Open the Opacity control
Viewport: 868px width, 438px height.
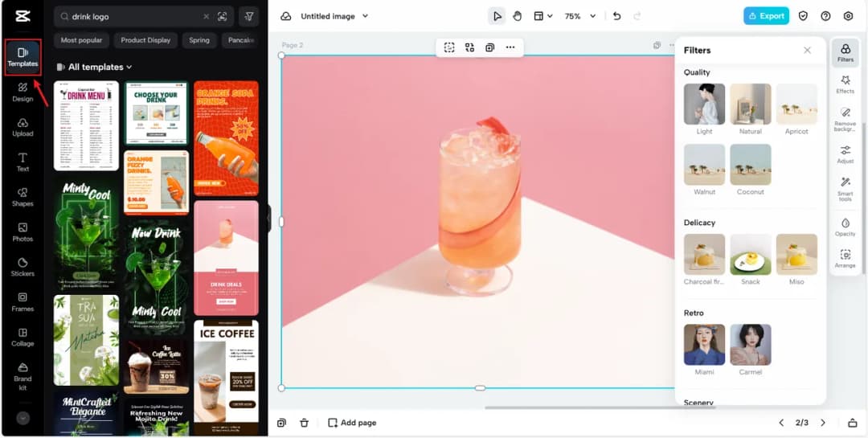pyautogui.click(x=845, y=227)
